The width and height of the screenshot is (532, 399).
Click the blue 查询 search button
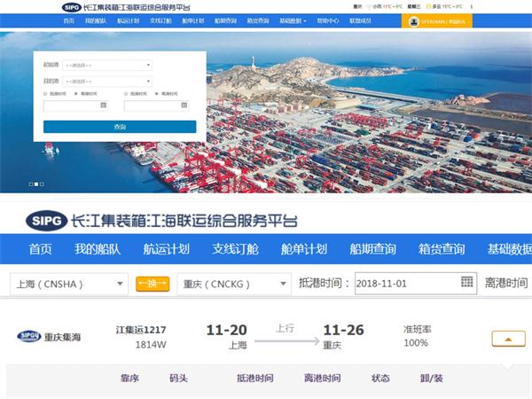click(120, 127)
